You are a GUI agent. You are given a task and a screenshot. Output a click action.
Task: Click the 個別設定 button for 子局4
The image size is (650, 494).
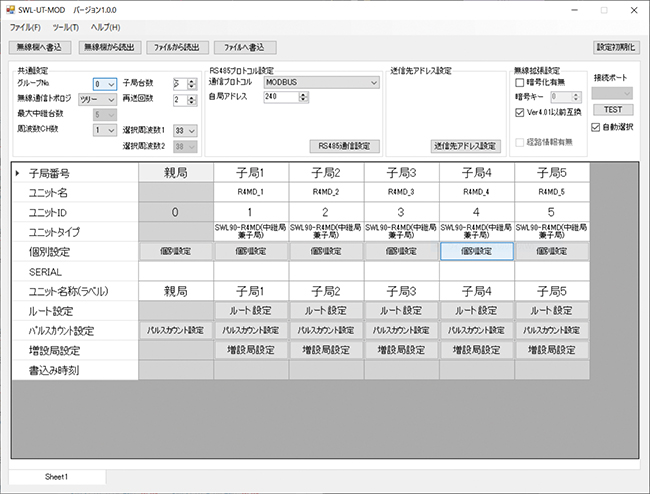click(x=477, y=251)
